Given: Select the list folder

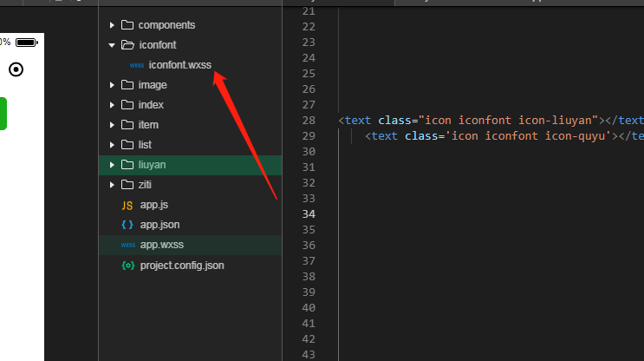Looking at the screenshot, I should [x=145, y=145].
